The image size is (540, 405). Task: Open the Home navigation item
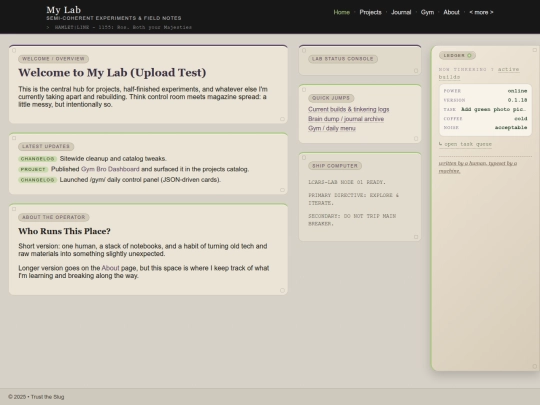pyautogui.click(x=341, y=12)
